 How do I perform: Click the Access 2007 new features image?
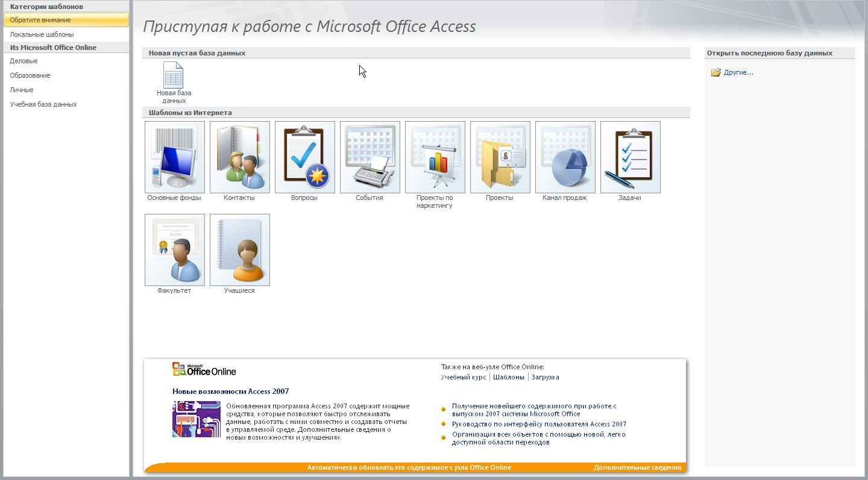click(197, 419)
